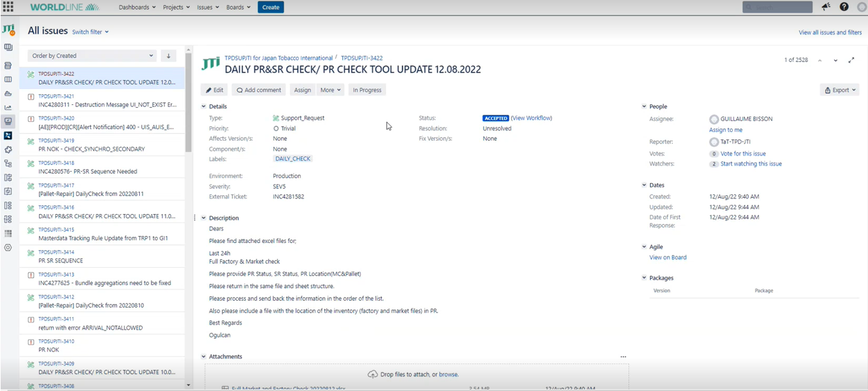
Task: Click the JTI logo beside the issue title
Action: coord(211,64)
